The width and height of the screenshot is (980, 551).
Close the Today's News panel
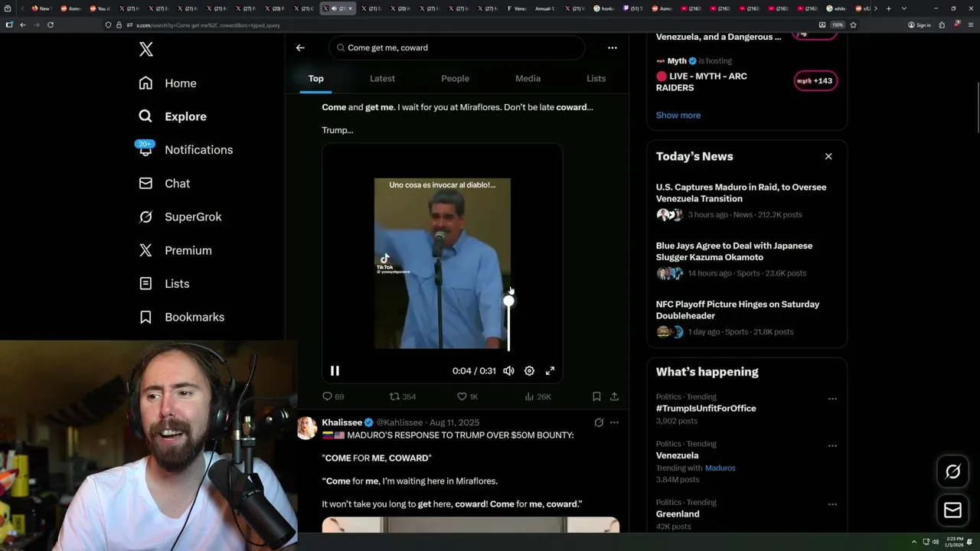(828, 156)
